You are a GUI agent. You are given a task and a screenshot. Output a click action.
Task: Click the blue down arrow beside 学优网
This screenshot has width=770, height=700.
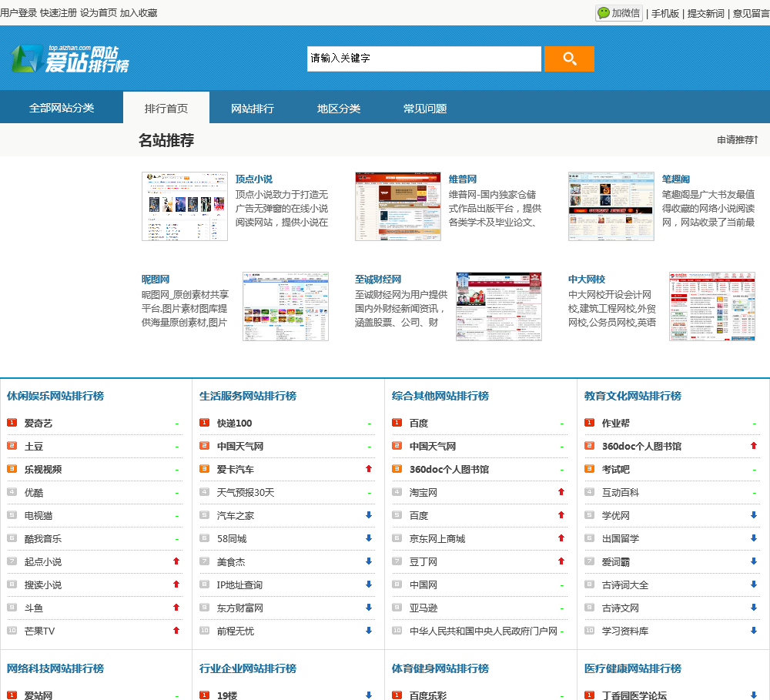(754, 515)
